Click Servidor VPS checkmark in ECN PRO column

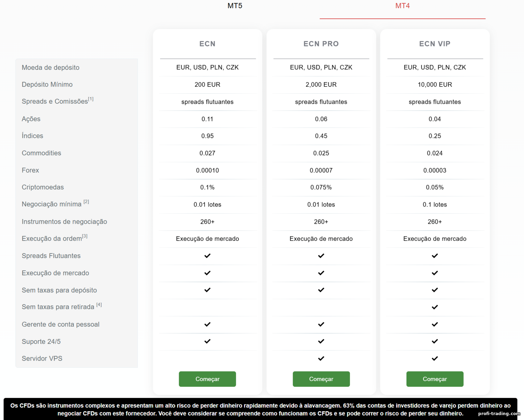click(321, 359)
